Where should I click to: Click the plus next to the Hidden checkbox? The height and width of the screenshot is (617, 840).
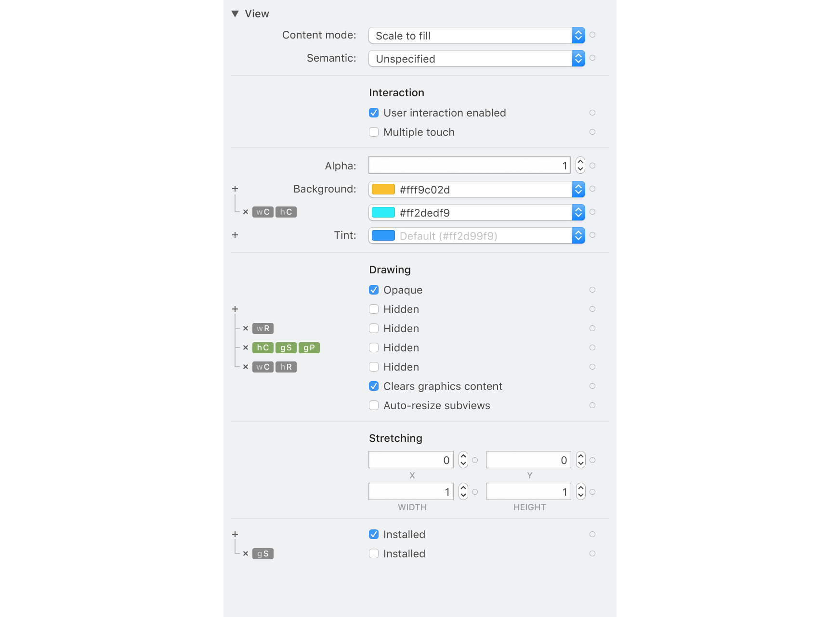click(x=235, y=309)
